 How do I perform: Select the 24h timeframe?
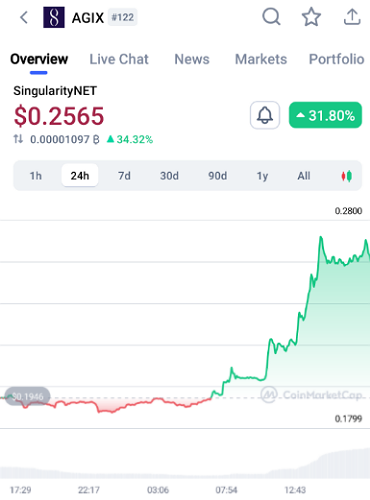pos(80,176)
